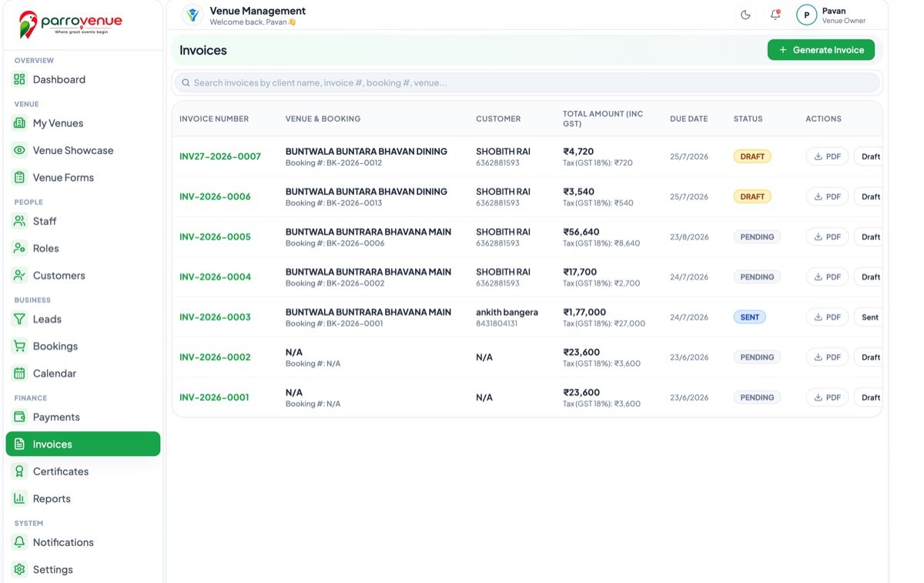Click the Leads funnel icon
Viewport: 924px width, 583px height.
20,319
